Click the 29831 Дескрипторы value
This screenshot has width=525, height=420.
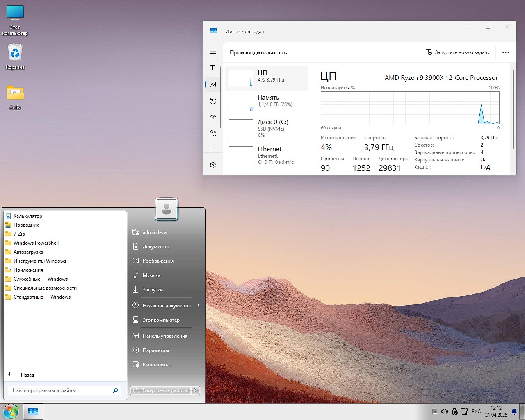point(390,168)
